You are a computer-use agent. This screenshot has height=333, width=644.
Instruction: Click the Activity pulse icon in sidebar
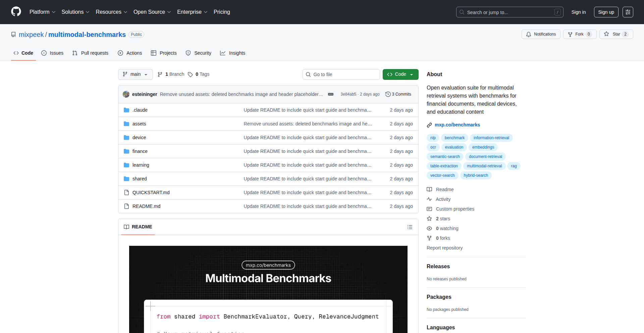(x=430, y=199)
